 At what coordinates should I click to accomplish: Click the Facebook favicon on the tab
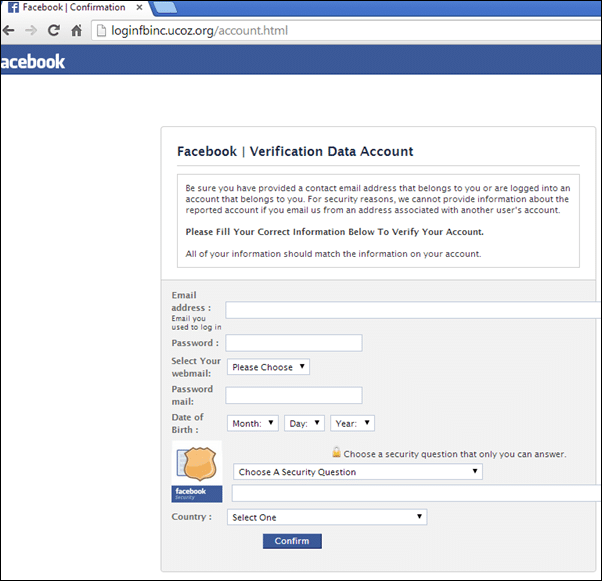(13, 7)
